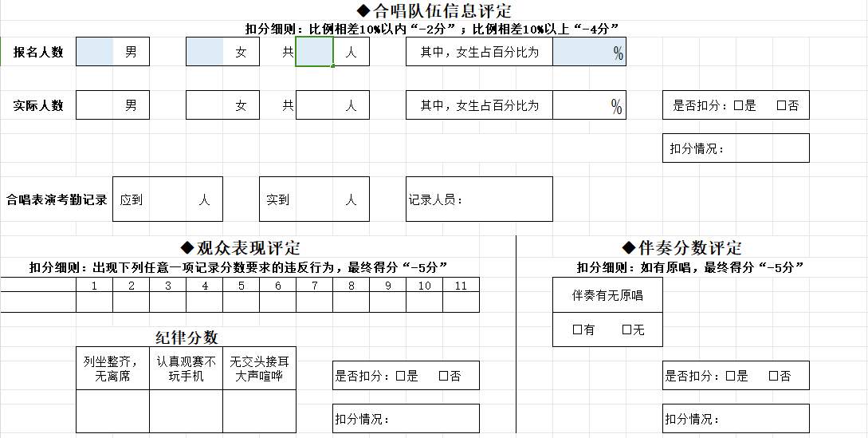The image size is (868, 438).
Task: Click the 记录人员 cell
Action: pos(479,199)
